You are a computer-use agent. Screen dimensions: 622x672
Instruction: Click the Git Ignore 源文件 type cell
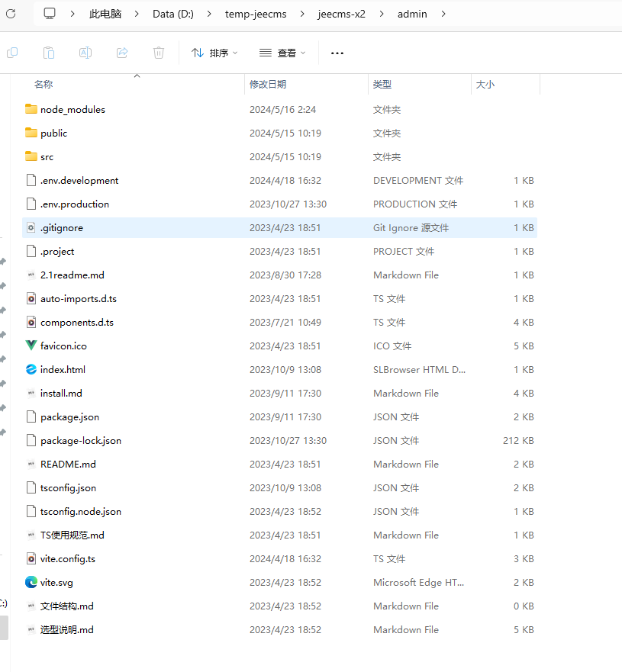click(x=411, y=227)
